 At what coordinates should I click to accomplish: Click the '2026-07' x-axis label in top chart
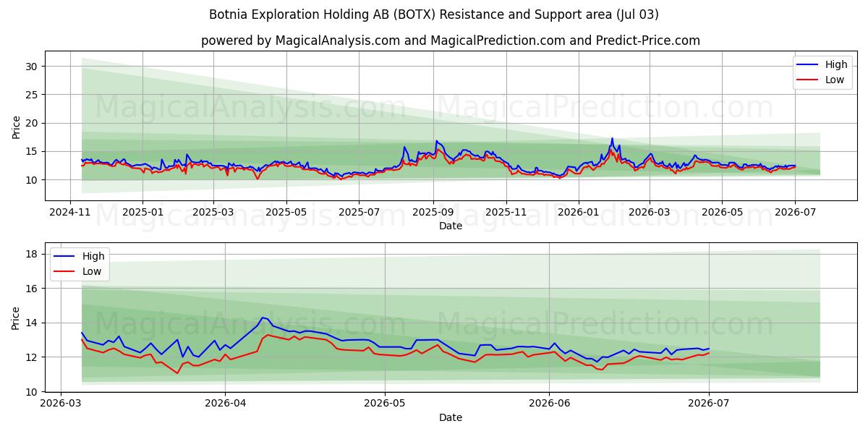(x=795, y=213)
